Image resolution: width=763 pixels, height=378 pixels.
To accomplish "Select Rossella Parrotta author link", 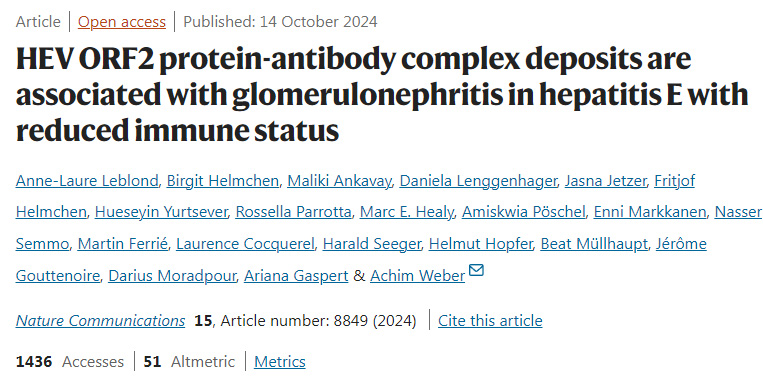I will point(293,213).
